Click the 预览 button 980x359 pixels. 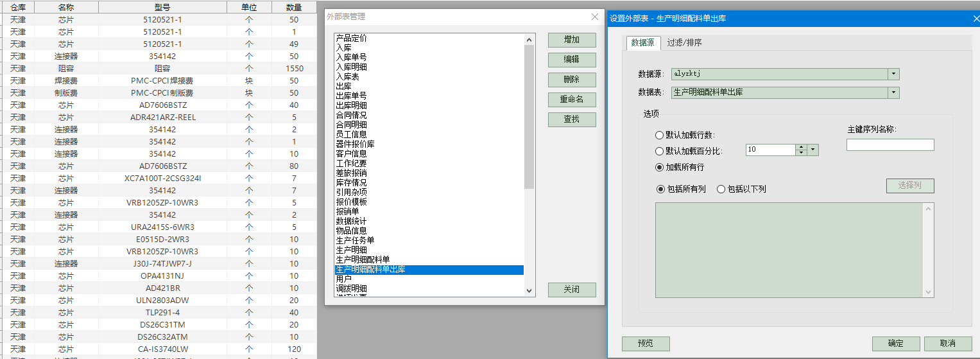(x=646, y=344)
